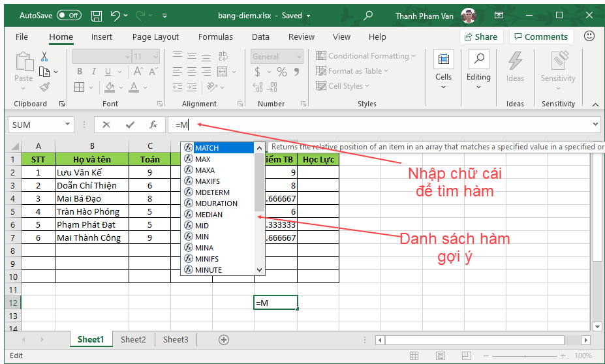Open Customize Quick Access Toolbar dropdown

pos(164,16)
